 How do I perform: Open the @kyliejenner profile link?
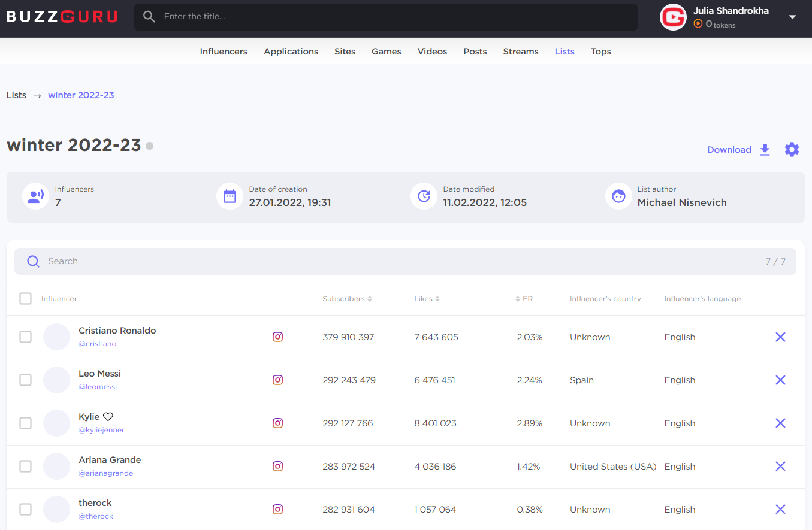102,430
